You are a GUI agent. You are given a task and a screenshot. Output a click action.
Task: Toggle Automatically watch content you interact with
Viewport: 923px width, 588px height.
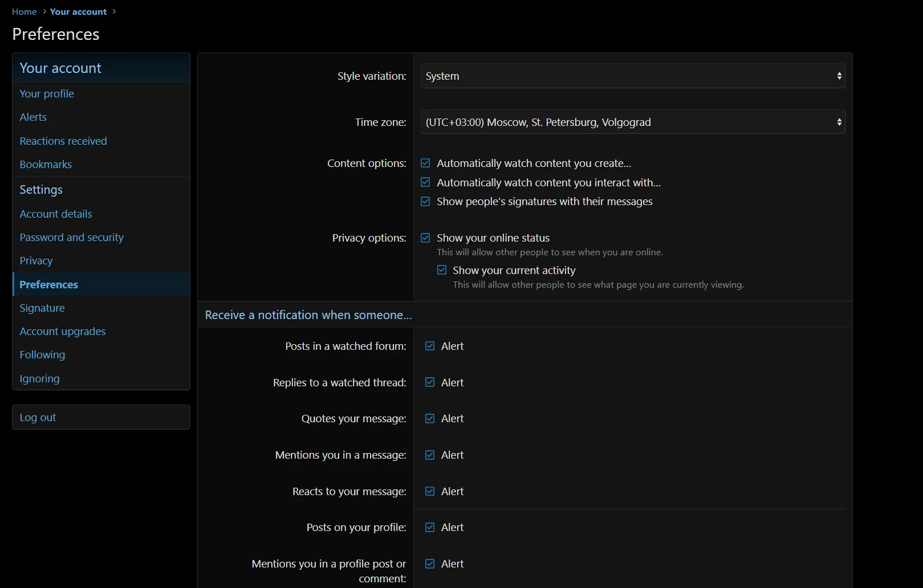[x=425, y=182]
